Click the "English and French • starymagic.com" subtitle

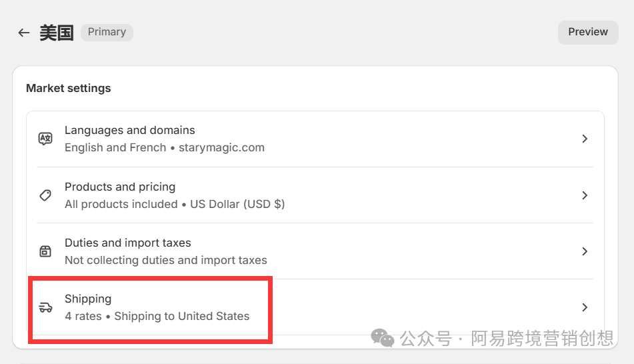(164, 147)
